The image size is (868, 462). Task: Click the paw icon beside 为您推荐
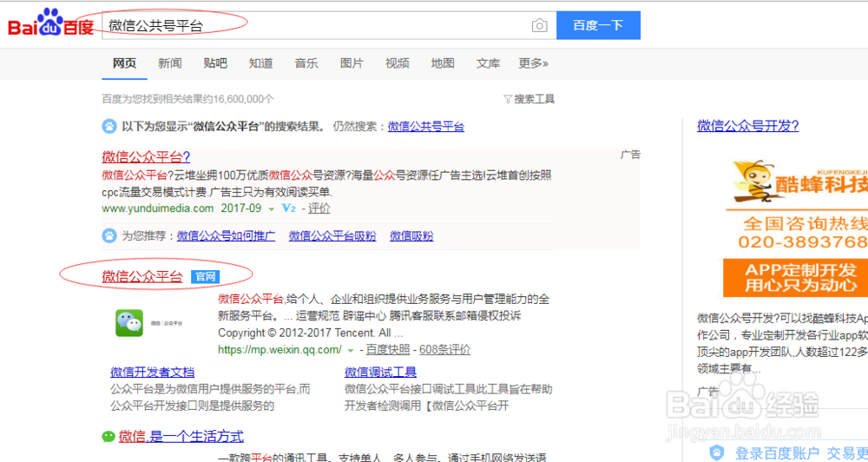point(109,236)
